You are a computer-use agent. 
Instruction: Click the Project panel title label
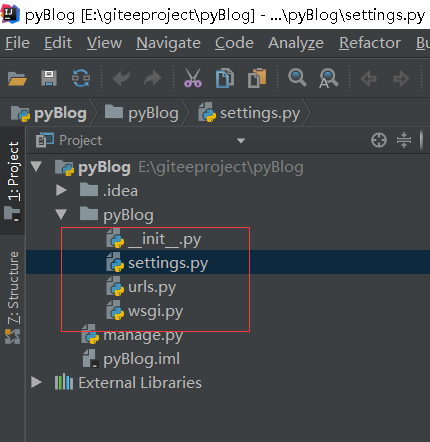click(80, 140)
